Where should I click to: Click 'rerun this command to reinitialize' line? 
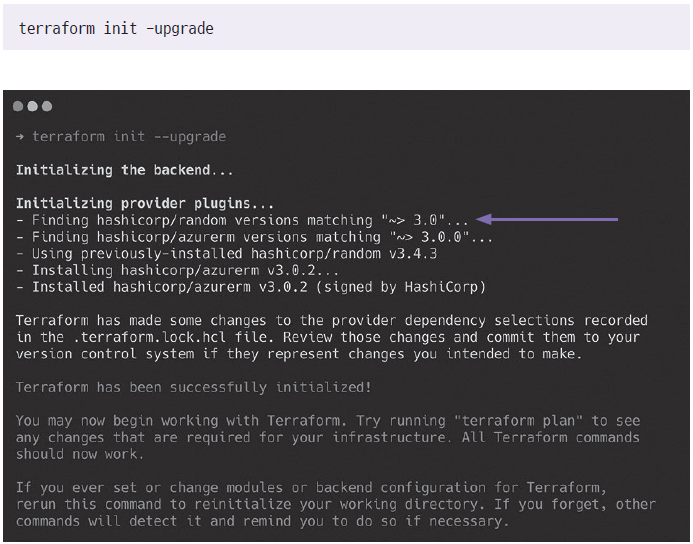(x=336, y=504)
